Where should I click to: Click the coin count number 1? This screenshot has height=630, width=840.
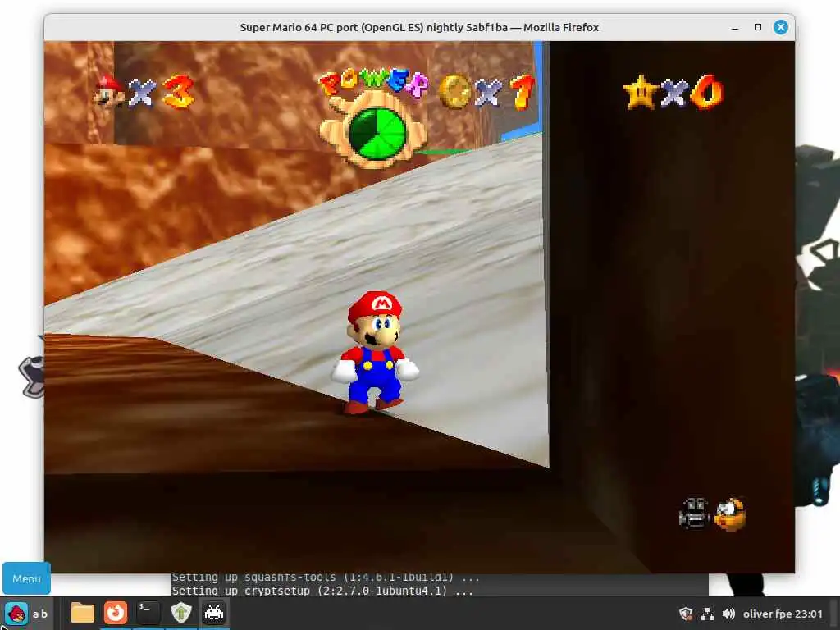click(522, 92)
